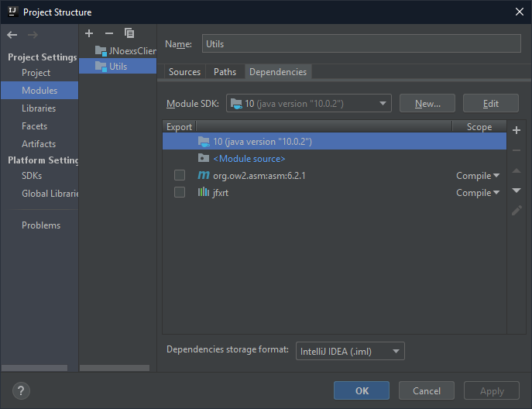This screenshot has height=409, width=532.
Task: Click the Scope column header
Action: tap(479, 126)
